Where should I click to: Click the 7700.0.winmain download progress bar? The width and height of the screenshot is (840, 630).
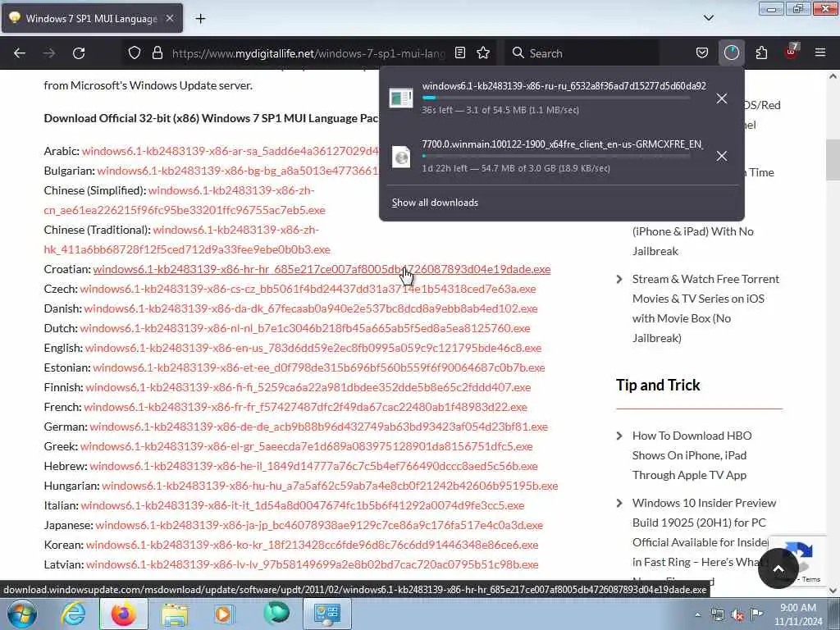point(555,156)
